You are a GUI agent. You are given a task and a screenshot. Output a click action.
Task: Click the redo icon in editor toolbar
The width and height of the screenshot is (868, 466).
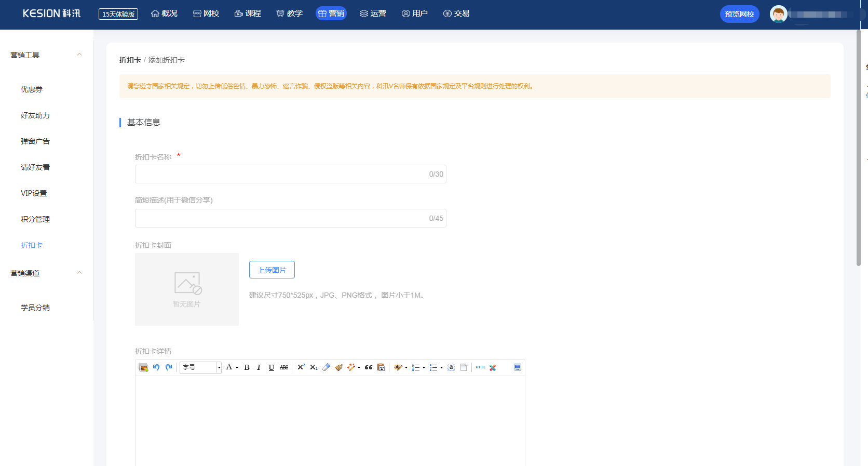coord(169,367)
